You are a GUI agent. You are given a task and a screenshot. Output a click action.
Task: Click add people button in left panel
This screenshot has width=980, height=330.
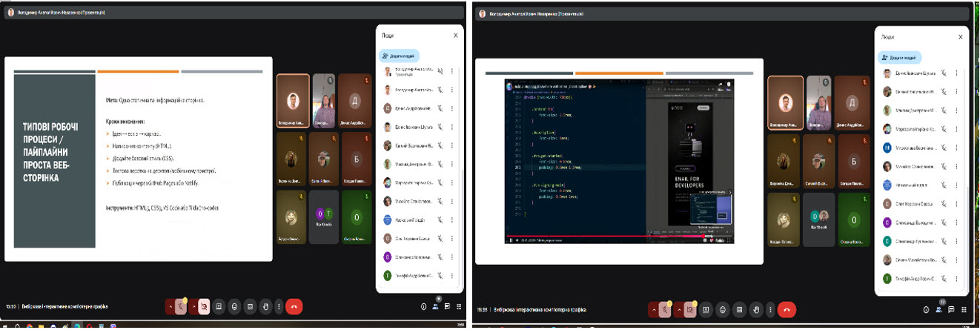pyautogui.click(x=400, y=56)
